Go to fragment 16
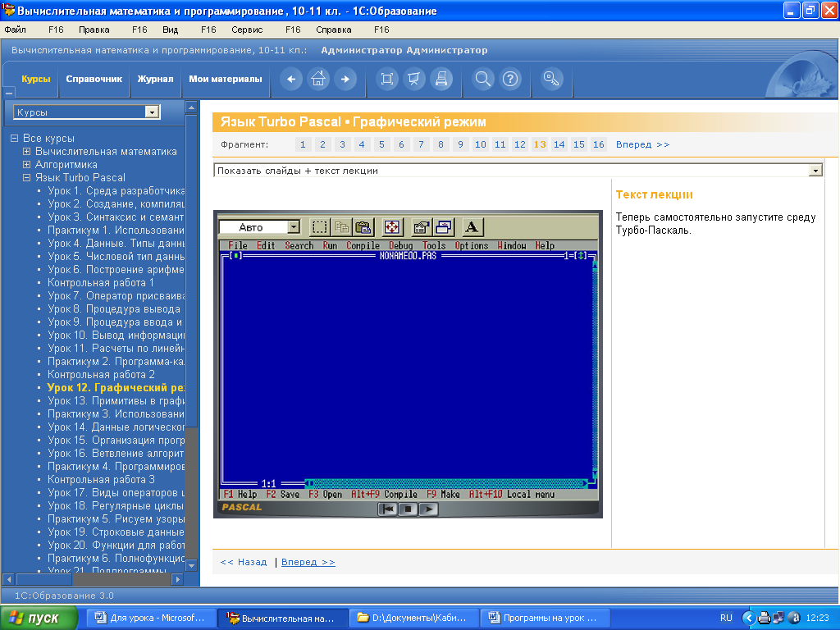 click(x=598, y=144)
